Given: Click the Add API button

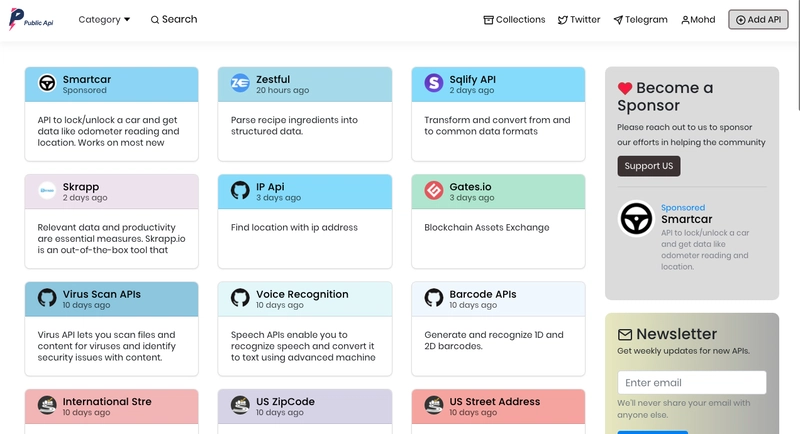Looking at the screenshot, I should (758, 19).
